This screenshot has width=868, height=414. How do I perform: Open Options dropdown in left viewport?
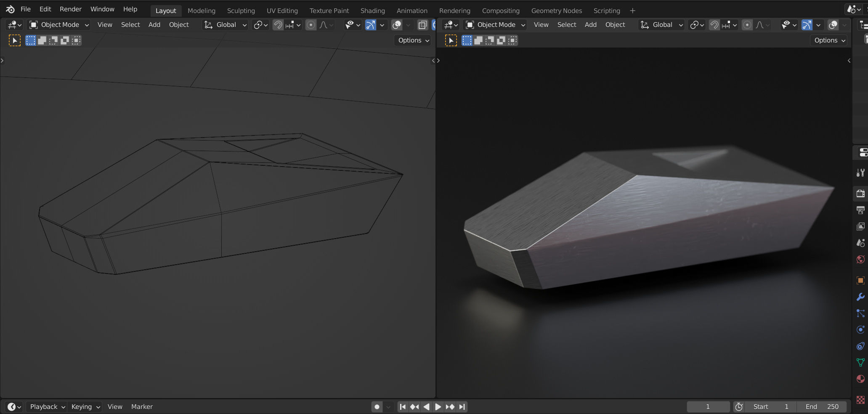tap(413, 40)
